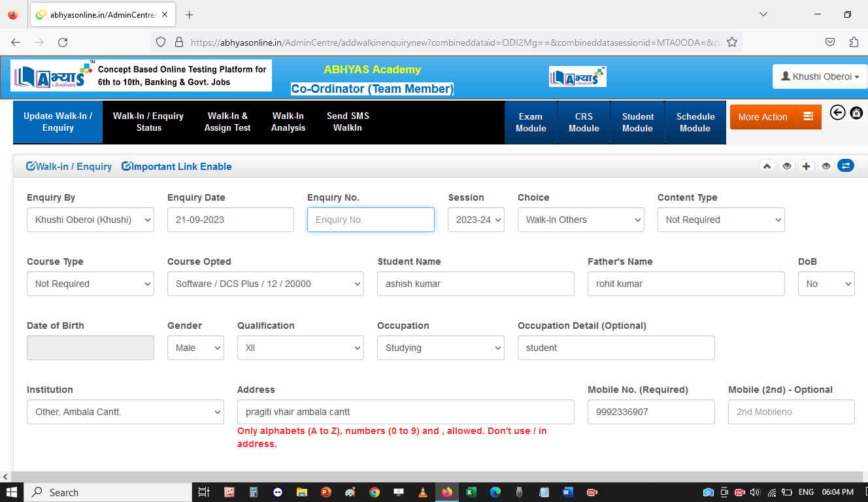The width and height of the screenshot is (868, 502).
Task: Bookmark this page with star icon
Action: pos(732,42)
